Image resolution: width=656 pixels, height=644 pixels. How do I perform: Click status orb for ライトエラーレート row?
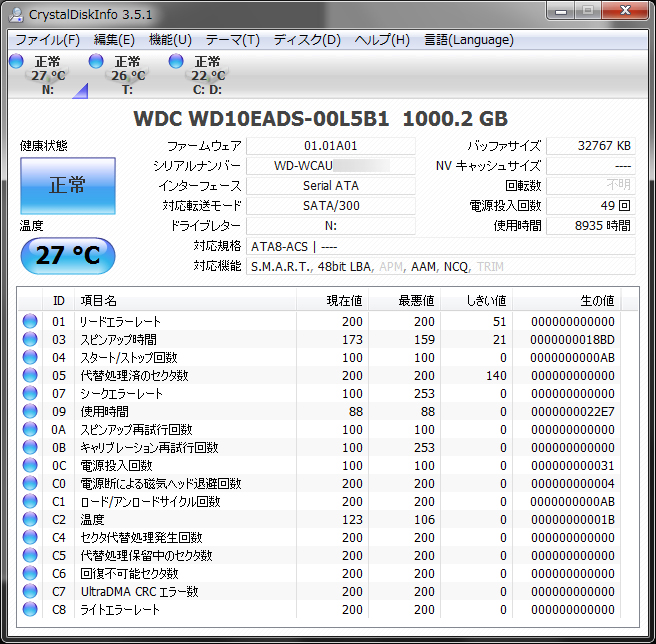[30, 609]
